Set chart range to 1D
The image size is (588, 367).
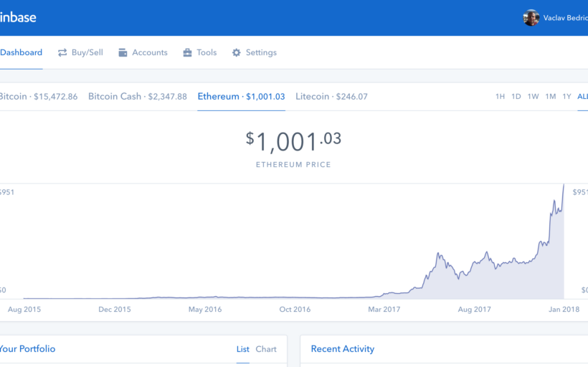pyautogui.click(x=516, y=97)
